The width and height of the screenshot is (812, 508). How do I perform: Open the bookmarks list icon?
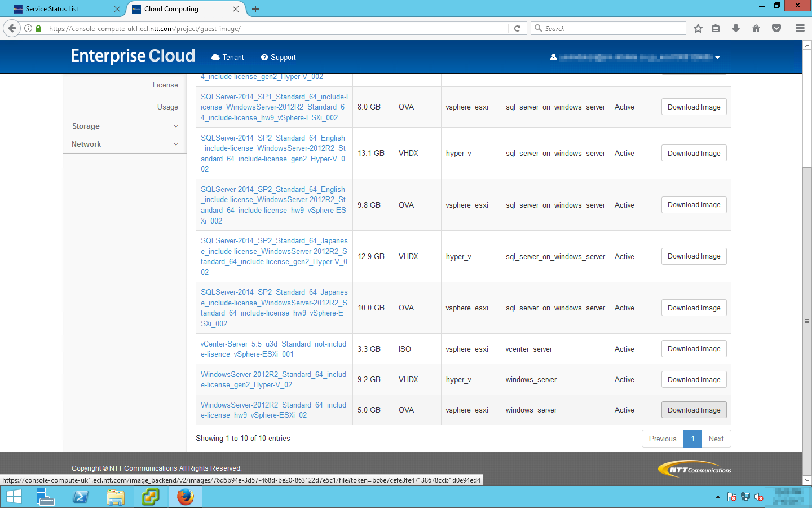[x=715, y=28]
